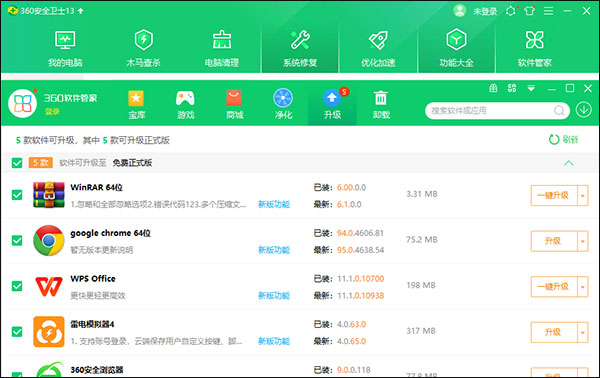The height and width of the screenshot is (378, 600).
Task: Click the 360安全浏览器 app icon
Action: [x=50, y=370]
